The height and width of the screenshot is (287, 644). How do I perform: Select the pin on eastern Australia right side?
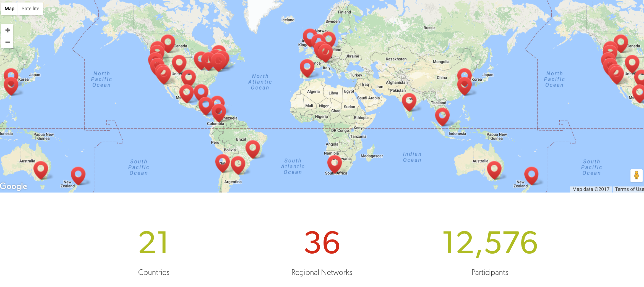pyautogui.click(x=494, y=170)
